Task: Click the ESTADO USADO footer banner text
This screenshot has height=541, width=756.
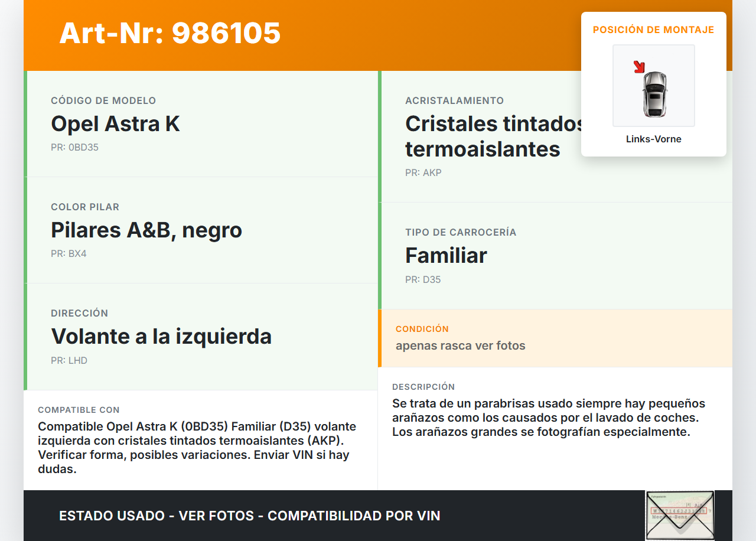Action: 250,516
